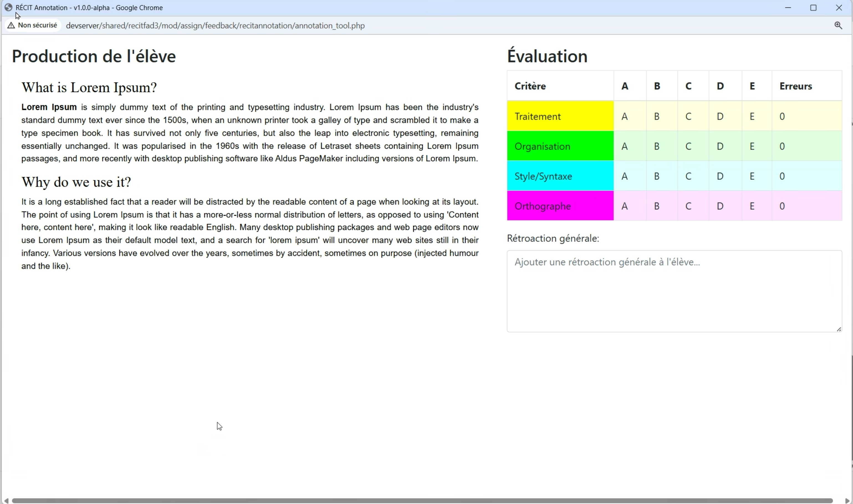Click the Rétroaction générale text area

click(674, 291)
